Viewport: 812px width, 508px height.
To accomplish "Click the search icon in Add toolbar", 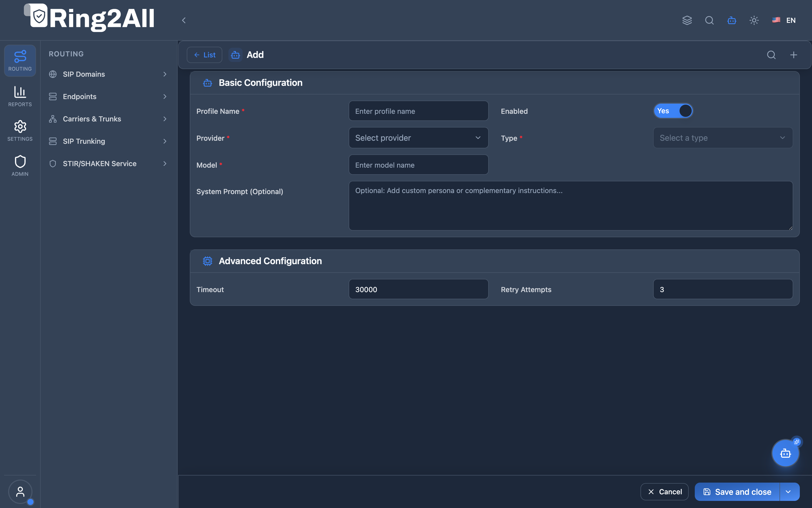I will [x=771, y=55].
